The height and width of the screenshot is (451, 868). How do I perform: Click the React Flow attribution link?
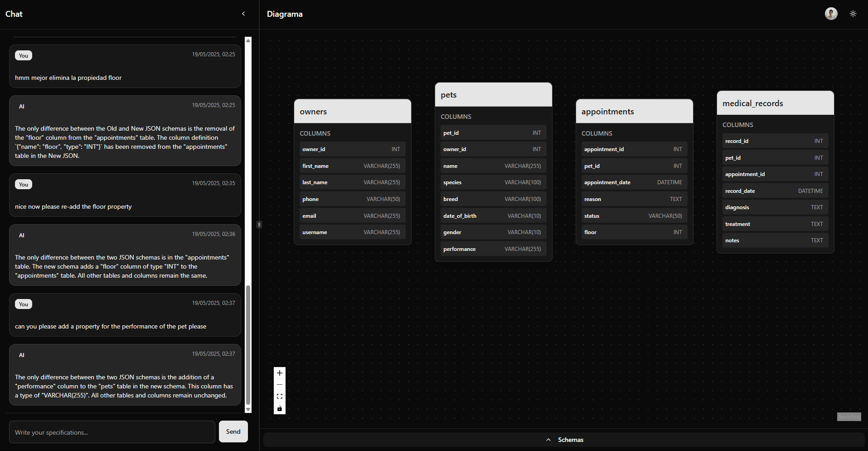849,417
